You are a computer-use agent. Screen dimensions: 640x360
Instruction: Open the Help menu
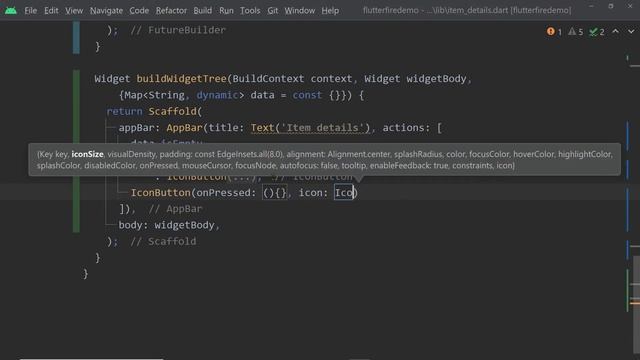[x=330, y=11]
